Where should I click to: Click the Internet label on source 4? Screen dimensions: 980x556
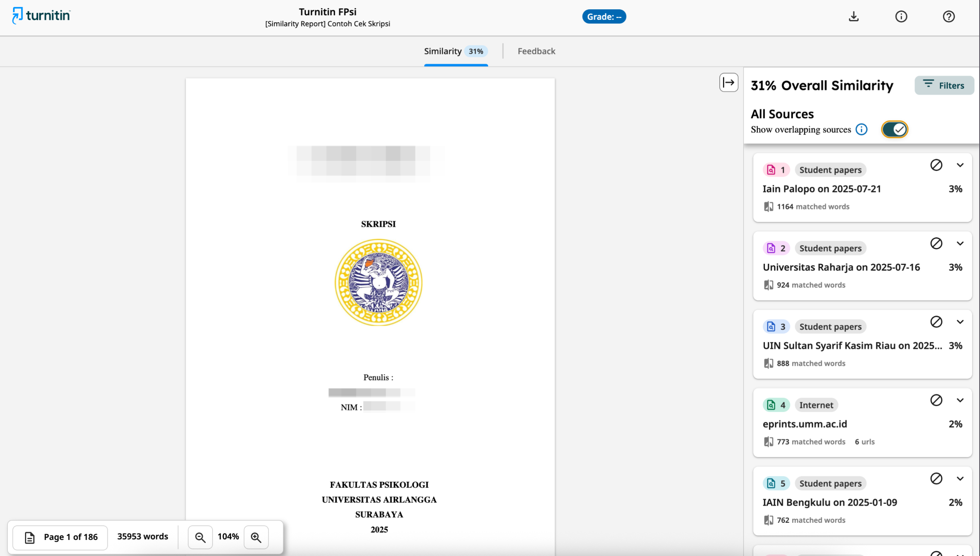[x=816, y=405]
